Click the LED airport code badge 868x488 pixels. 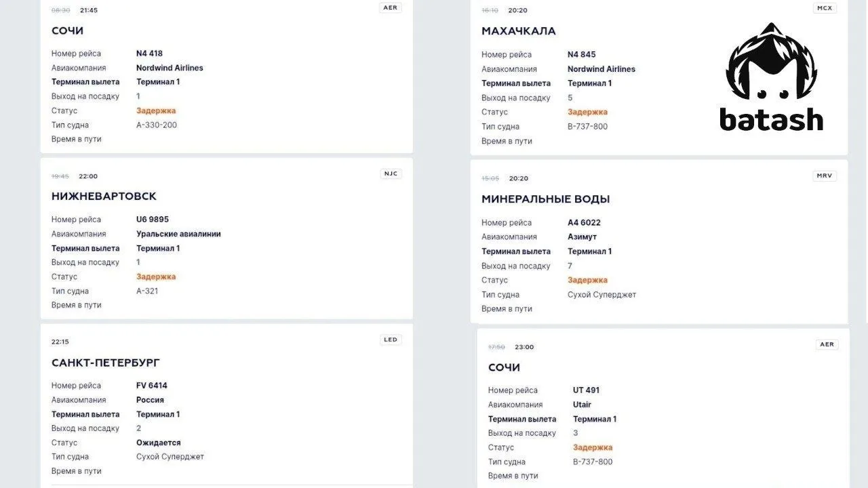[391, 340]
